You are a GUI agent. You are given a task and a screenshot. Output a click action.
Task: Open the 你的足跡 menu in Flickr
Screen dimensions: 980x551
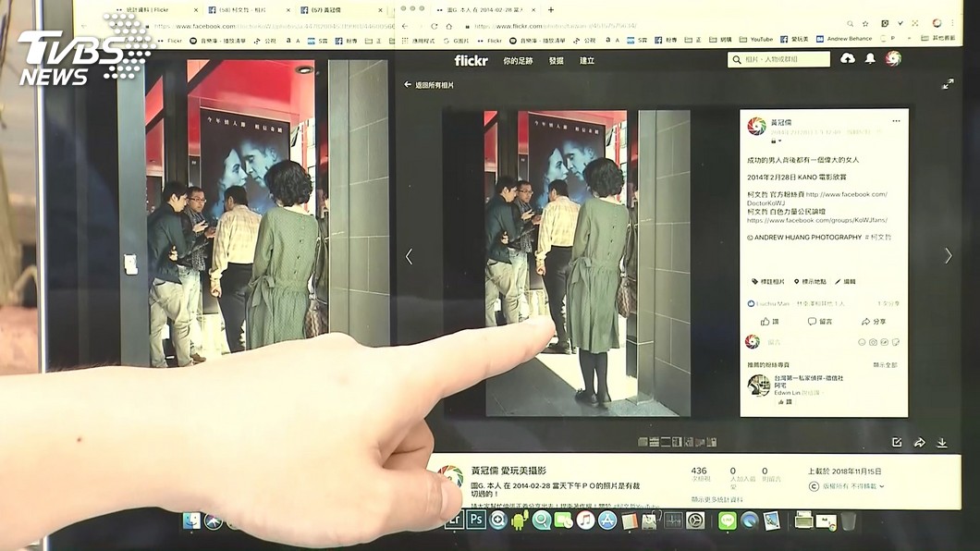[x=518, y=61]
